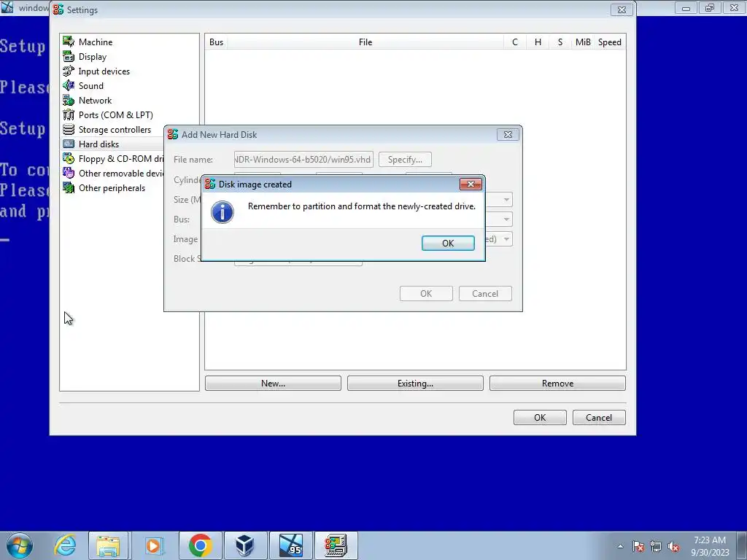This screenshot has height=560, width=747.
Task: Click the Display monitor icon
Action: click(69, 57)
